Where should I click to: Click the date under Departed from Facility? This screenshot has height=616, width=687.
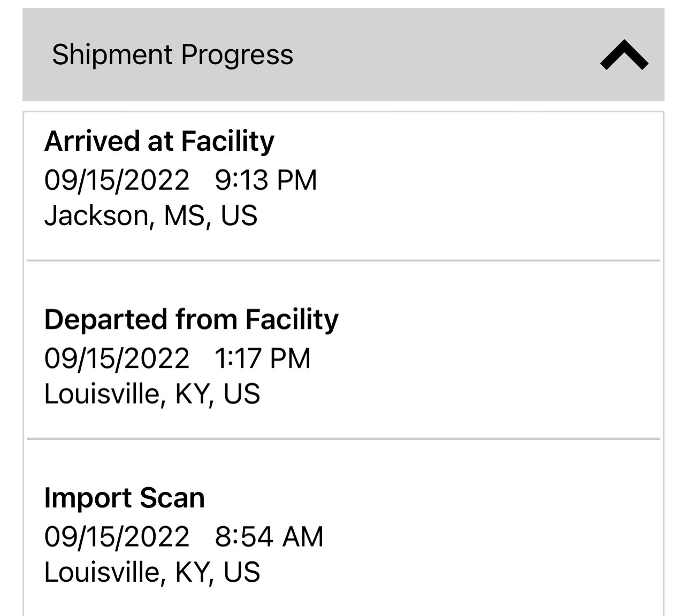(117, 358)
